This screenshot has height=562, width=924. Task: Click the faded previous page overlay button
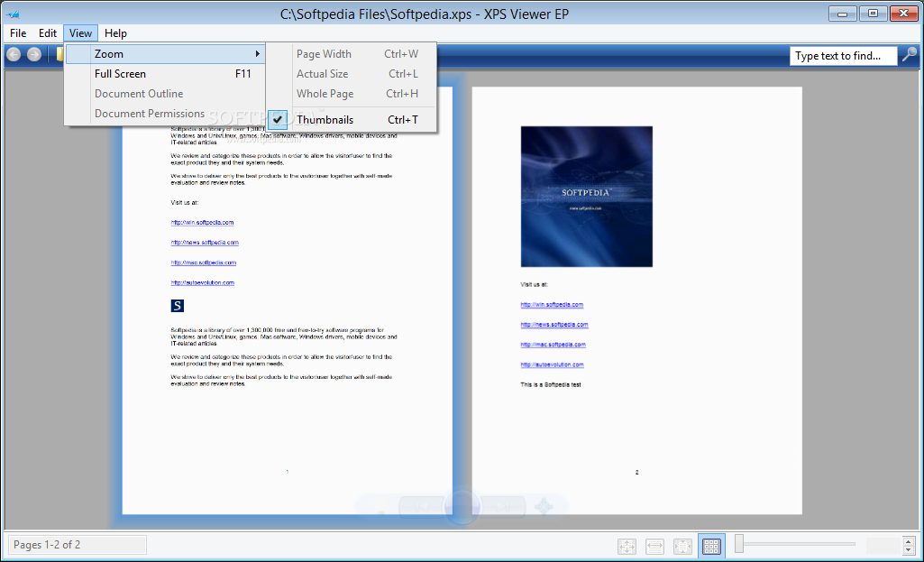coord(421,506)
